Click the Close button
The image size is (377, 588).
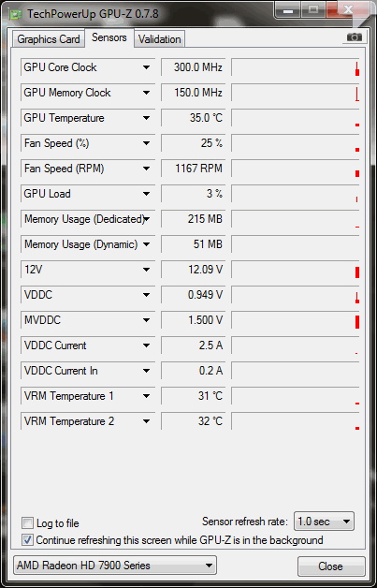point(331,566)
